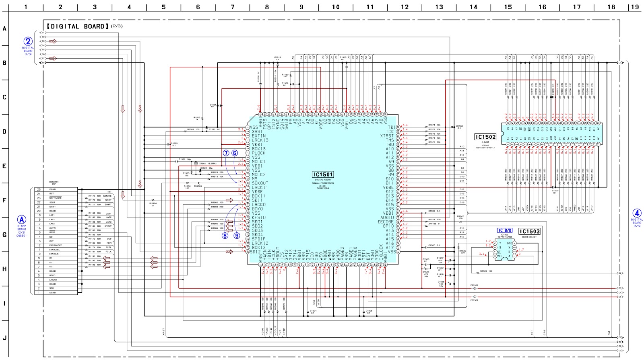The height and width of the screenshot is (361, 644).
Task: Click the circled 4 Digital Board (3/3) reference marker
Action: pos(637,213)
